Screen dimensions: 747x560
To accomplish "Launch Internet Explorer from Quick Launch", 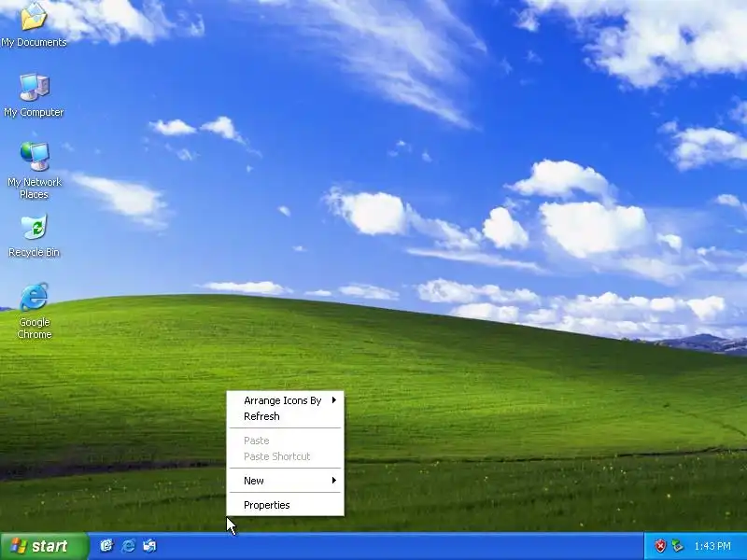I will [x=128, y=546].
